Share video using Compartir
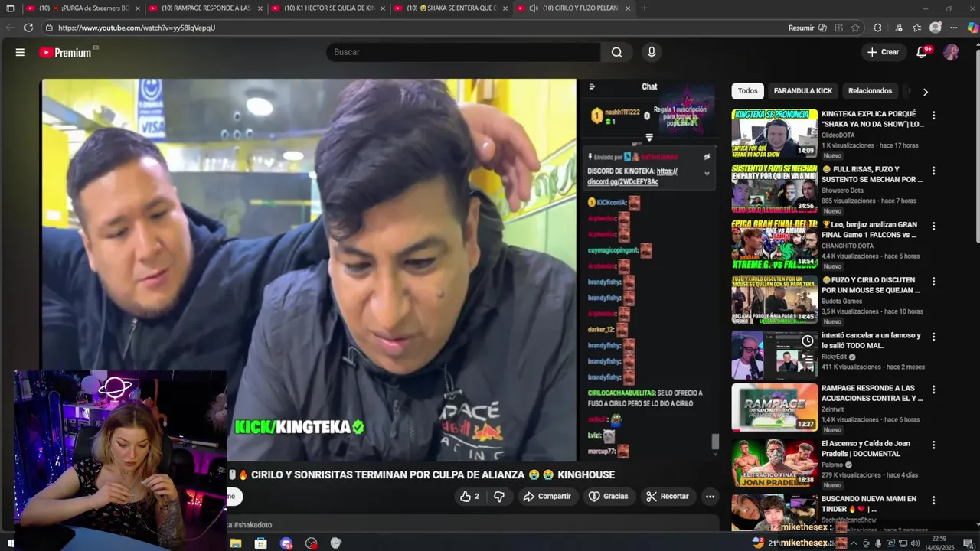The height and width of the screenshot is (551, 980). 547,497
